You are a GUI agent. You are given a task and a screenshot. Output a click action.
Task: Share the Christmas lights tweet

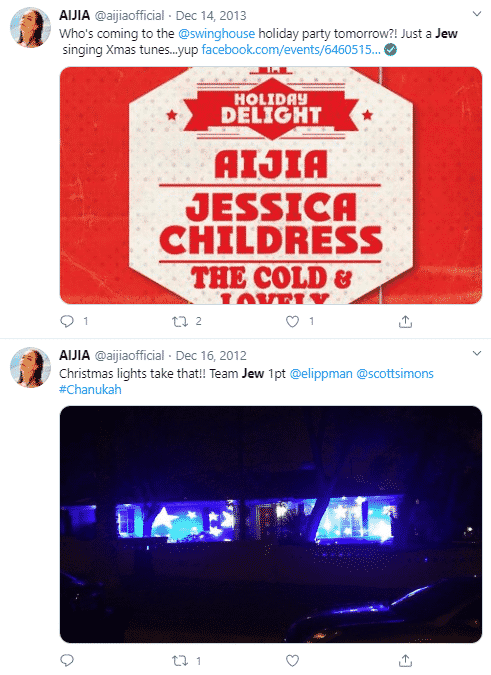pyautogui.click(x=405, y=660)
